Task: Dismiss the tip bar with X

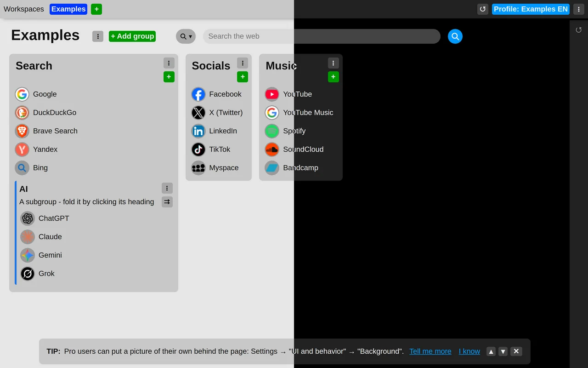Action: click(516, 351)
